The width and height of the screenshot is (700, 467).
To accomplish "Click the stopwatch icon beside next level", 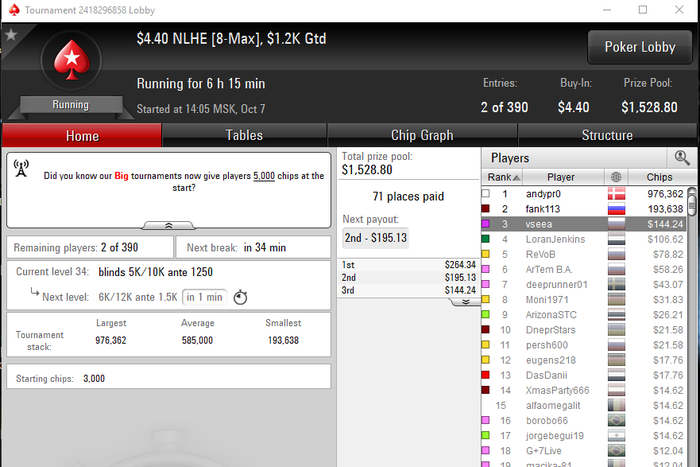I will click(x=240, y=297).
